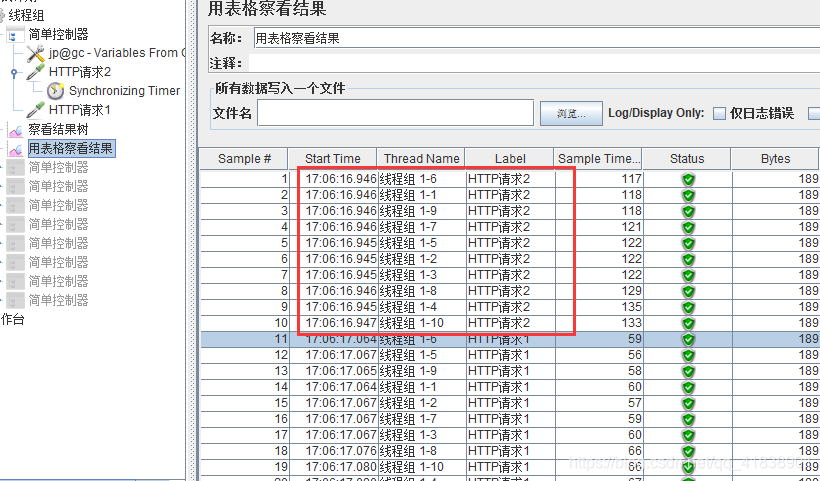The width and height of the screenshot is (820, 481).
Task: Focus the 文件名 file name field
Action: [x=395, y=113]
